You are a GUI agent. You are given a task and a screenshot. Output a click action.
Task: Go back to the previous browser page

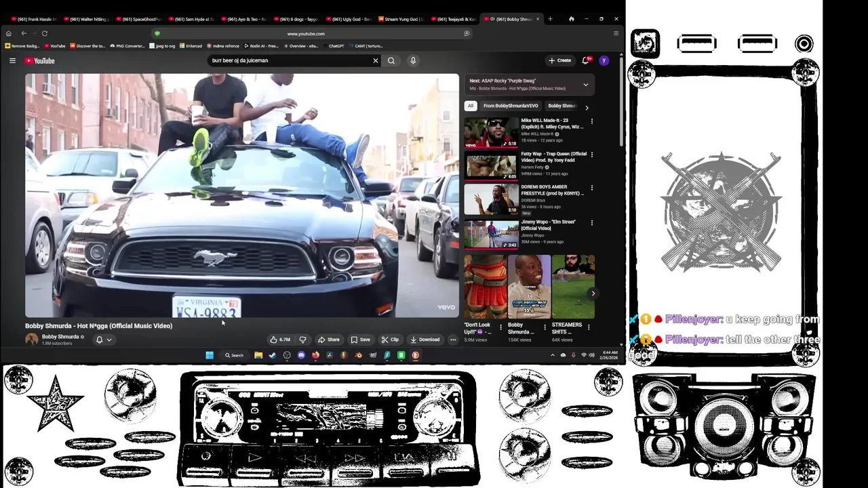24,33
